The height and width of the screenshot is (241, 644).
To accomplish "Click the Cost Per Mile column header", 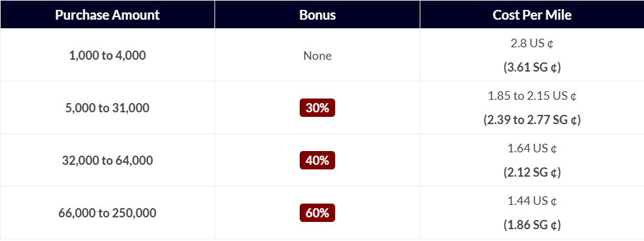I will tap(532, 15).
